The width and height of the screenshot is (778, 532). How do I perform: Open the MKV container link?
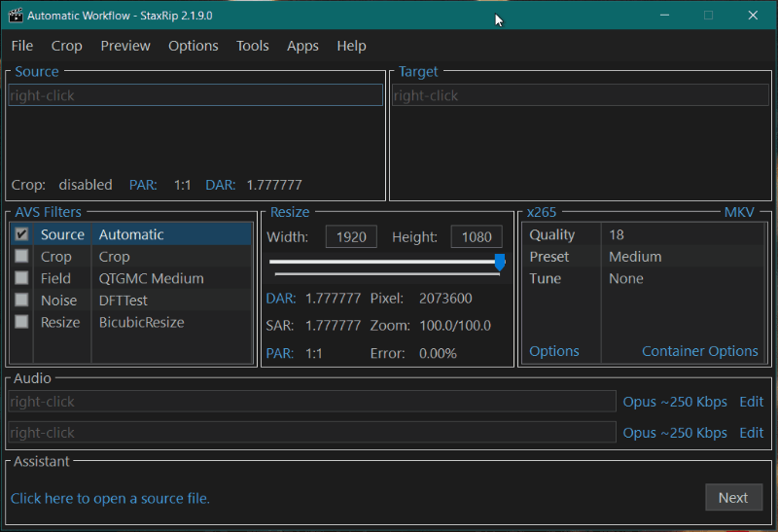(x=739, y=212)
